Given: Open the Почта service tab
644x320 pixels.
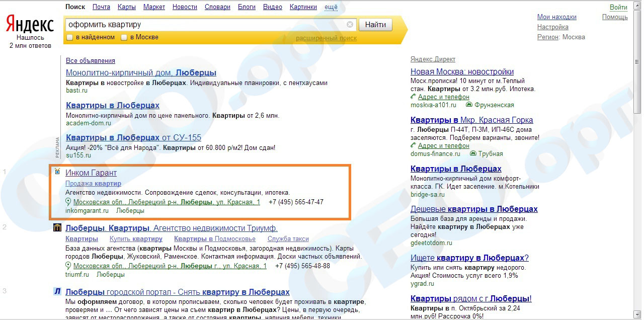Looking at the screenshot, I should click(x=101, y=7).
